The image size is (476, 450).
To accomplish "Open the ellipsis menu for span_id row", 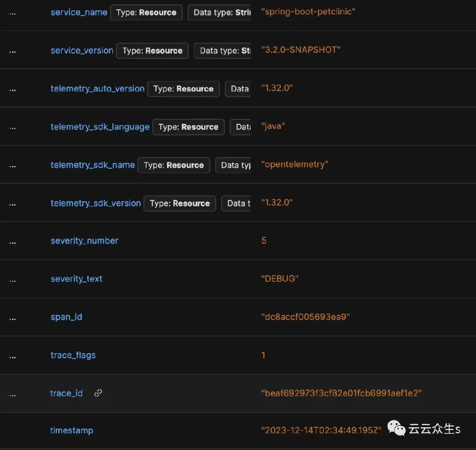I will pos(12,318).
